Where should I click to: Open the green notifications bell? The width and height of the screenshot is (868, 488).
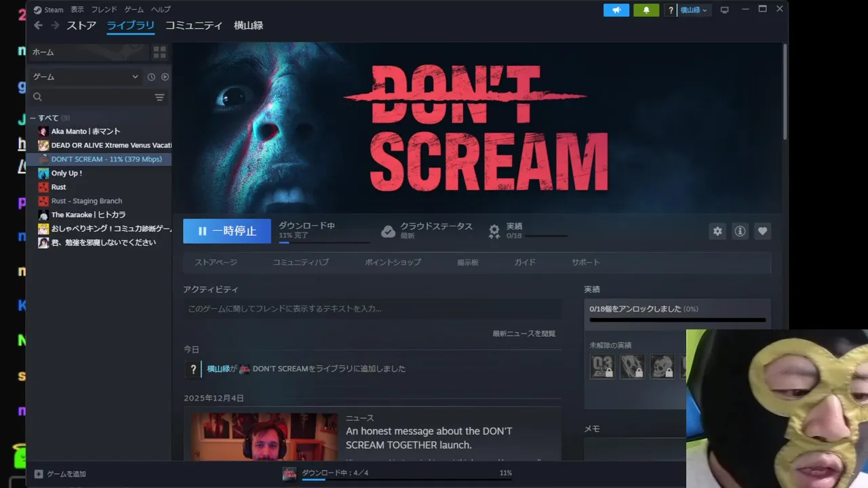click(646, 10)
